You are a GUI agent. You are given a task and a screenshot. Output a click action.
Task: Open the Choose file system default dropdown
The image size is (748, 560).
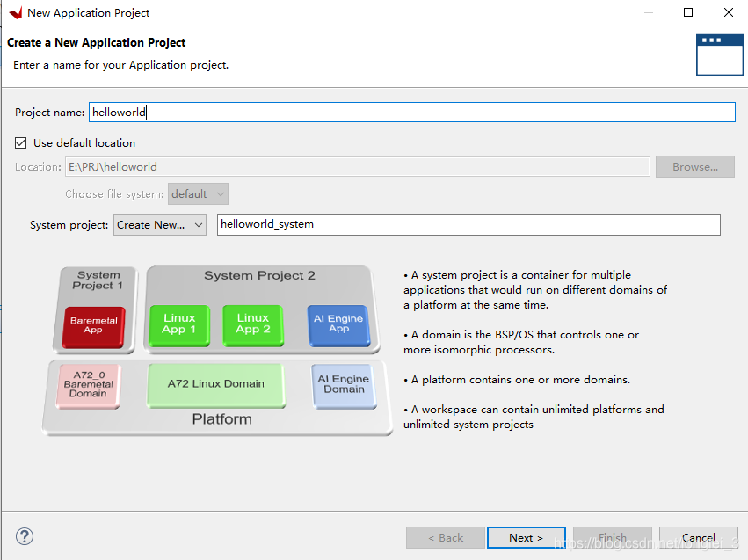(198, 194)
